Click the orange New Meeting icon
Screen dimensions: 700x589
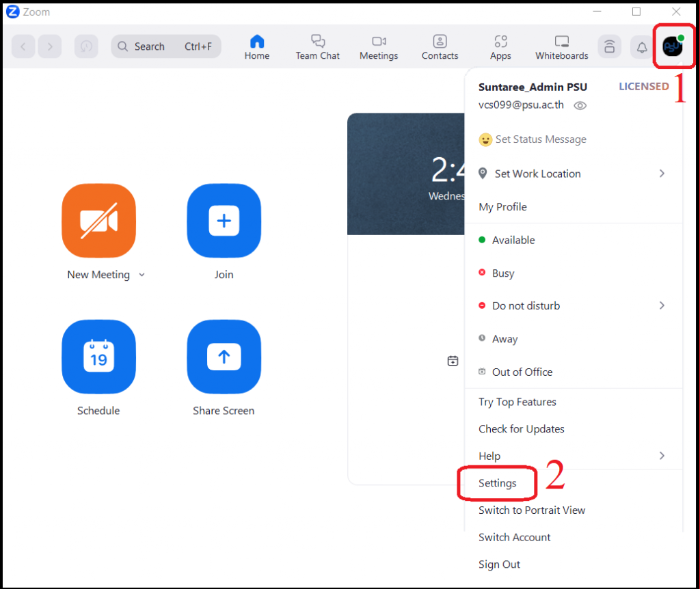pos(98,221)
